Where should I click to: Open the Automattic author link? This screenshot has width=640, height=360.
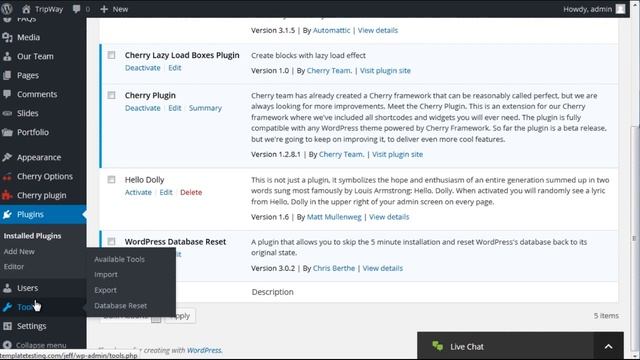point(331,30)
